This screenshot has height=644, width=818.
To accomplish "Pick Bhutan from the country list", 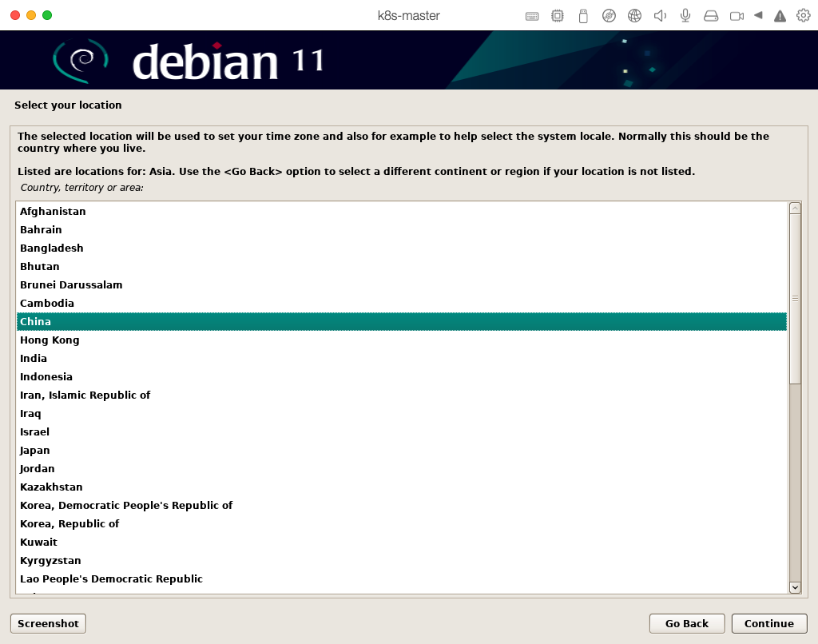I will click(401, 266).
